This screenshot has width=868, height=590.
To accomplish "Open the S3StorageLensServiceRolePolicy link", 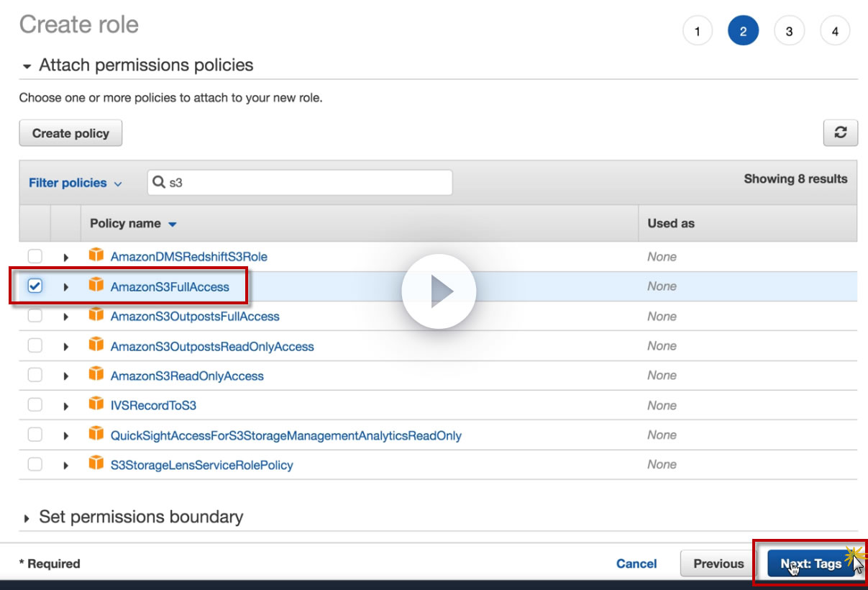I will coord(202,465).
